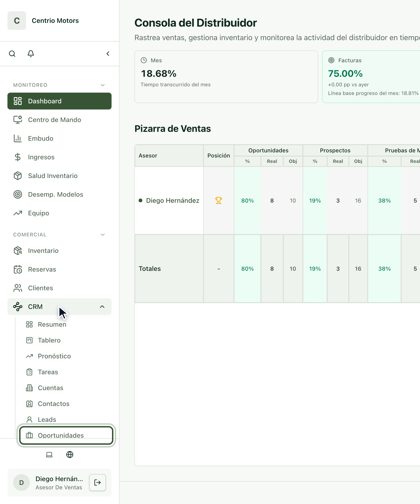Open Ingresos in the sidebar

(x=59, y=157)
